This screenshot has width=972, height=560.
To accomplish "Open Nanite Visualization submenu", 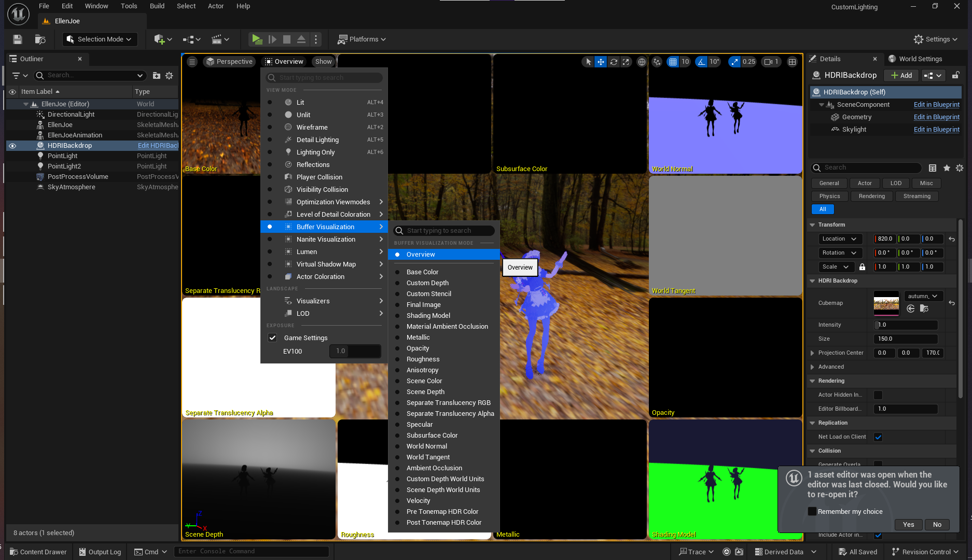I will pos(324,239).
